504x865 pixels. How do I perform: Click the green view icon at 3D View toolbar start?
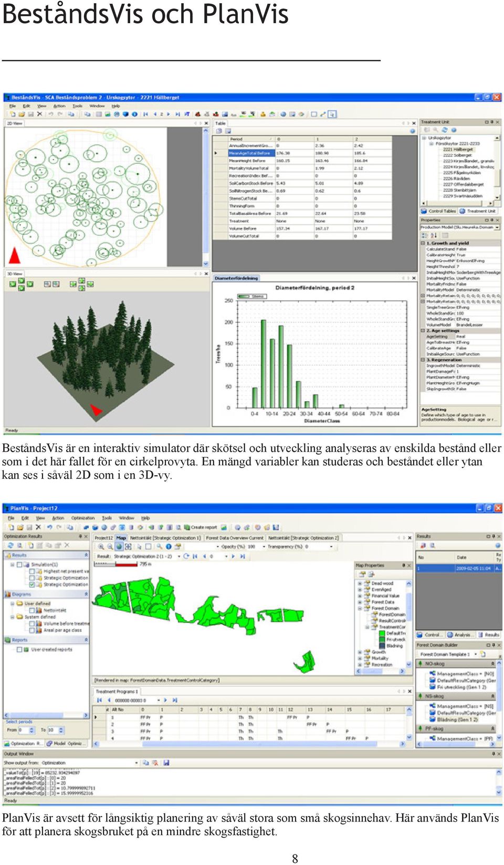(13, 284)
